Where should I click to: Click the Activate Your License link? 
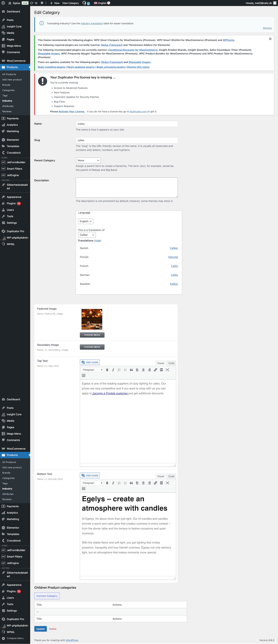tap(72, 111)
